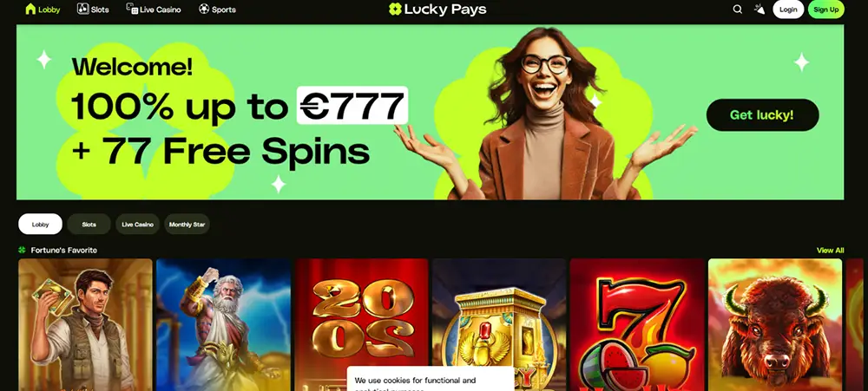Click the green Sign Up button
The image size is (868, 391).
[826, 10]
